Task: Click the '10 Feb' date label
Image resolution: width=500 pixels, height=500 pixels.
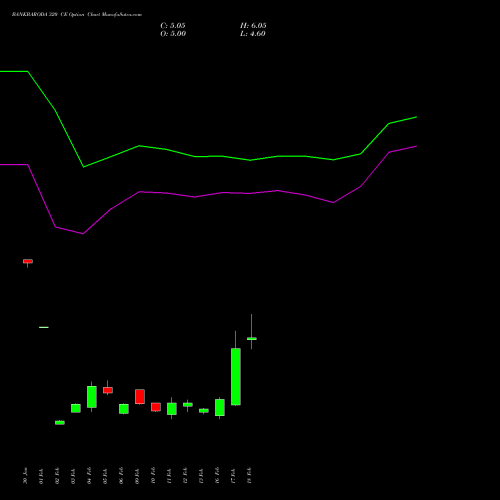Action: coord(153,476)
